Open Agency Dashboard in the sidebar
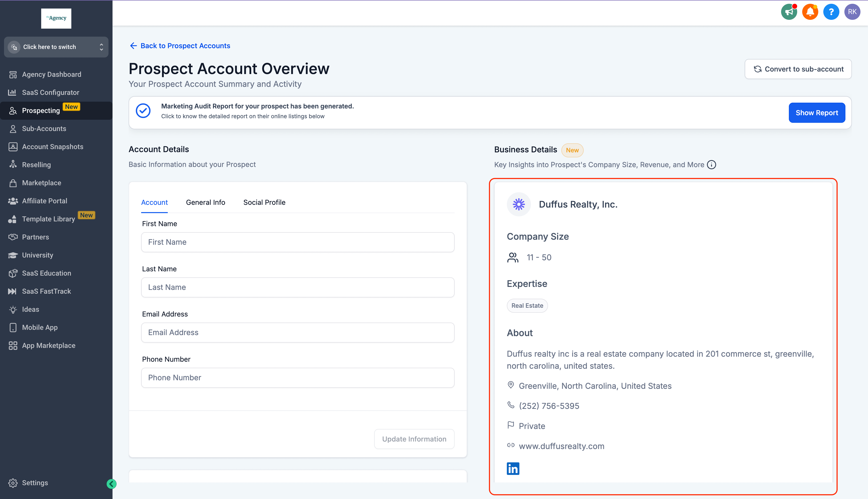 pos(51,74)
